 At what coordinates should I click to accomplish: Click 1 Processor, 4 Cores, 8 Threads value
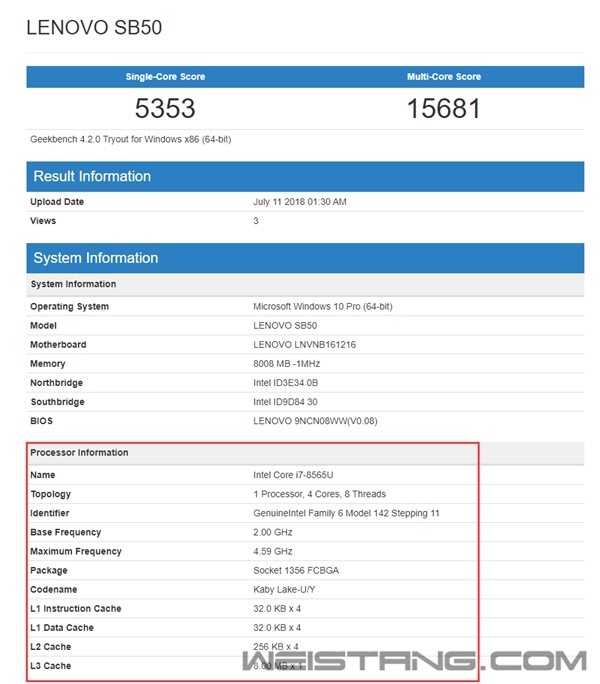(x=319, y=494)
